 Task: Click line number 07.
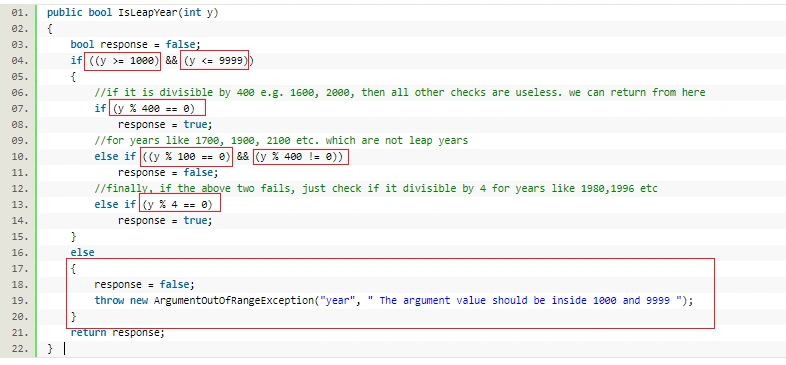(x=20, y=109)
